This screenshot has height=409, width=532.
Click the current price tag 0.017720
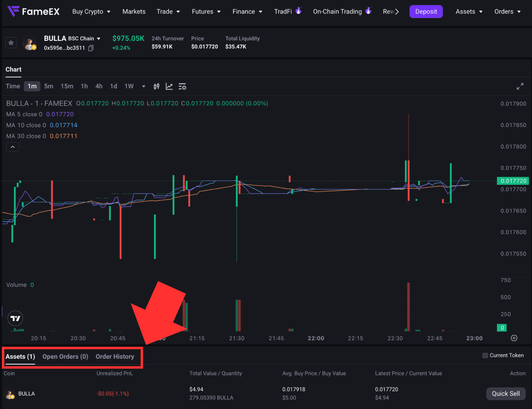coord(513,181)
